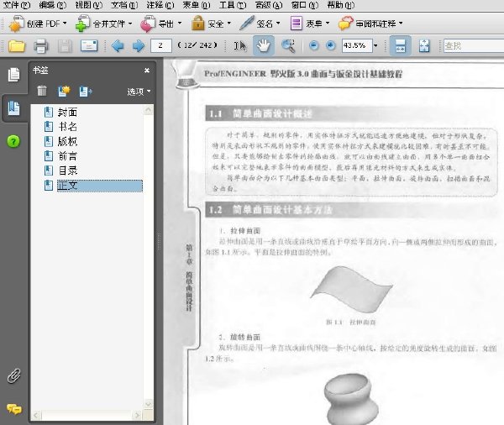The width and height of the screenshot is (504, 425).
Task: Click the zoom out minus button
Action: click(314, 45)
